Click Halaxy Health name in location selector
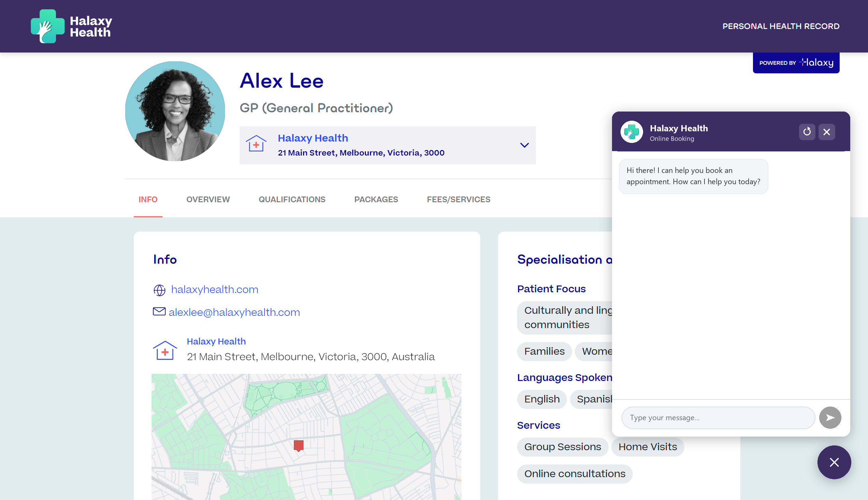This screenshot has width=868, height=500. 313,138
